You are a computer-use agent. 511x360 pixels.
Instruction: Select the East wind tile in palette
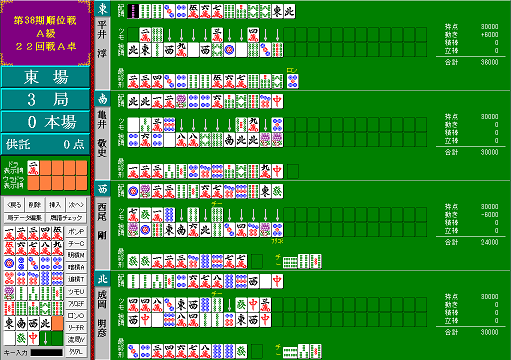[x=9, y=323]
